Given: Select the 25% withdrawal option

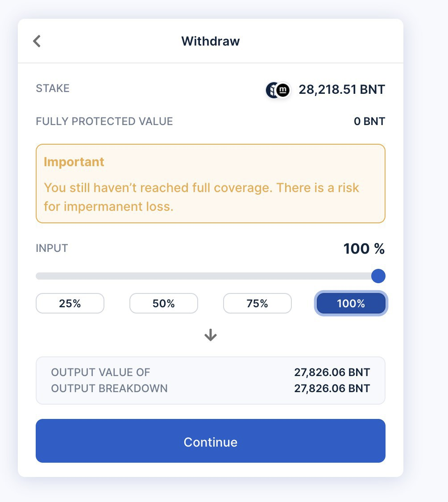Looking at the screenshot, I should (x=70, y=303).
